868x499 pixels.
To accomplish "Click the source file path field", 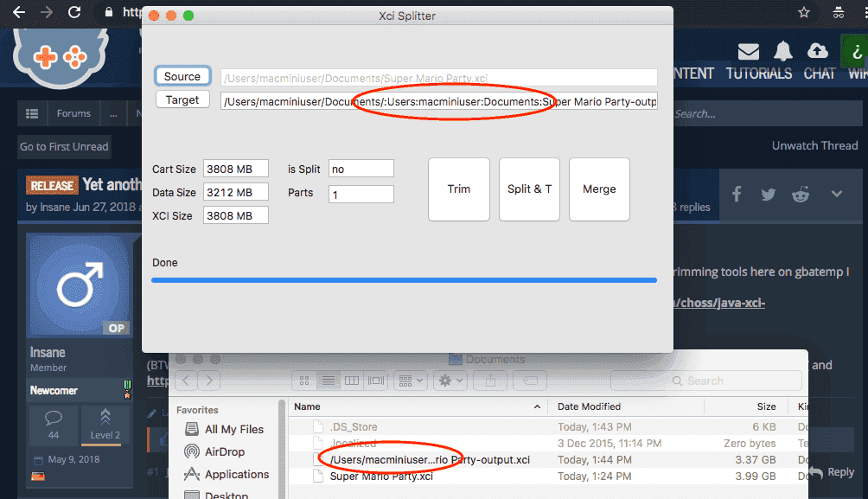I will pos(439,78).
